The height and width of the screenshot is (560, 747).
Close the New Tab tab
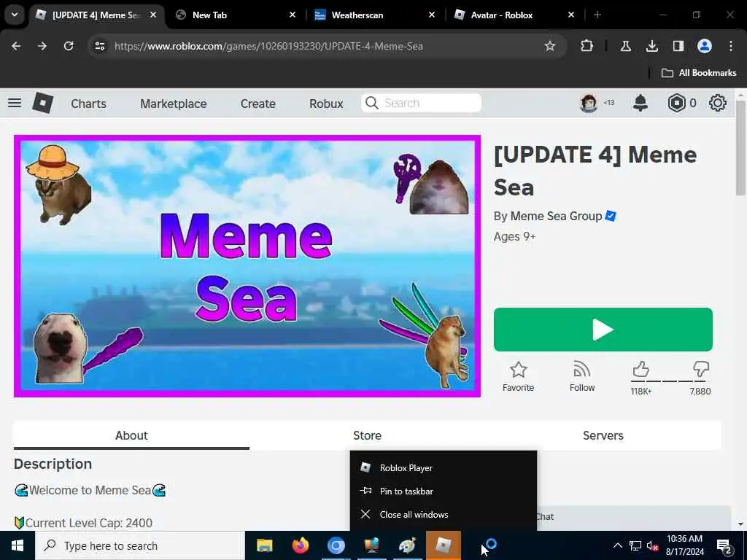pyautogui.click(x=293, y=15)
